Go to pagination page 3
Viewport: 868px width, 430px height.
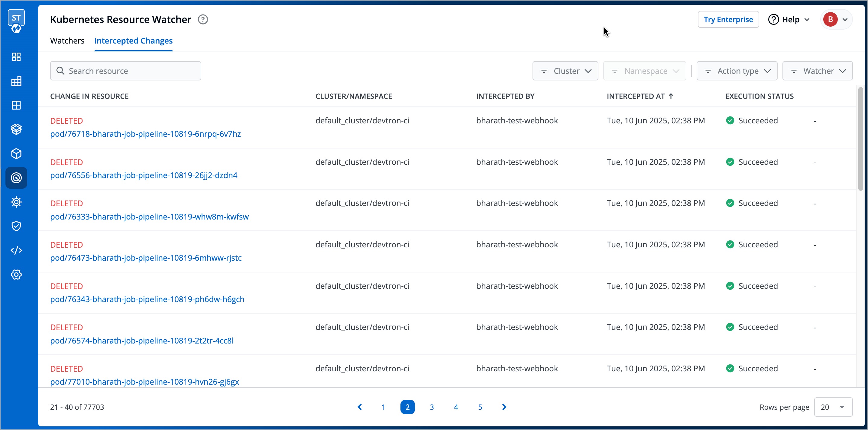coord(432,407)
